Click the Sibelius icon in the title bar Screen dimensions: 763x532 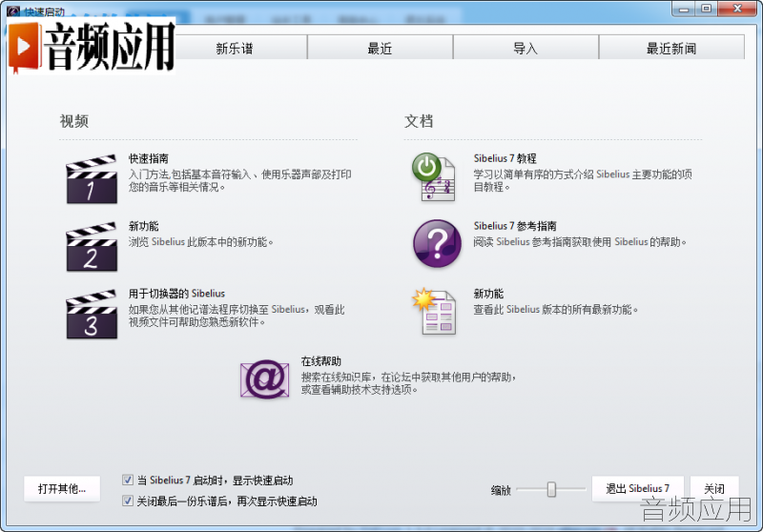[x=13, y=11]
